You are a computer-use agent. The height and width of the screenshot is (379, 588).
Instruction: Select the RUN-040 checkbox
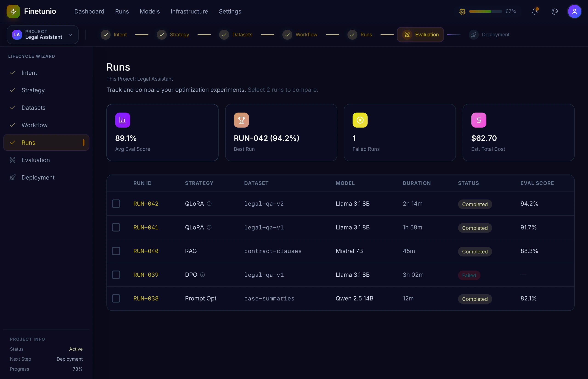tap(116, 251)
